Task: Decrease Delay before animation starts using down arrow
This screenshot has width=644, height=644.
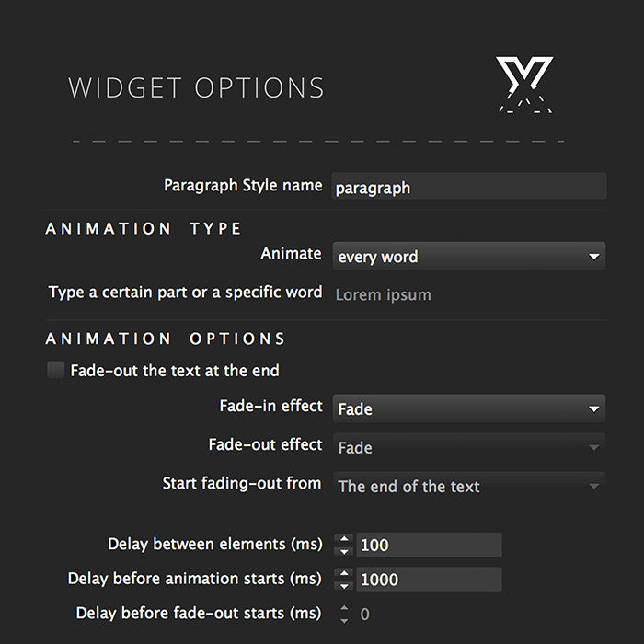Action: coord(344,586)
